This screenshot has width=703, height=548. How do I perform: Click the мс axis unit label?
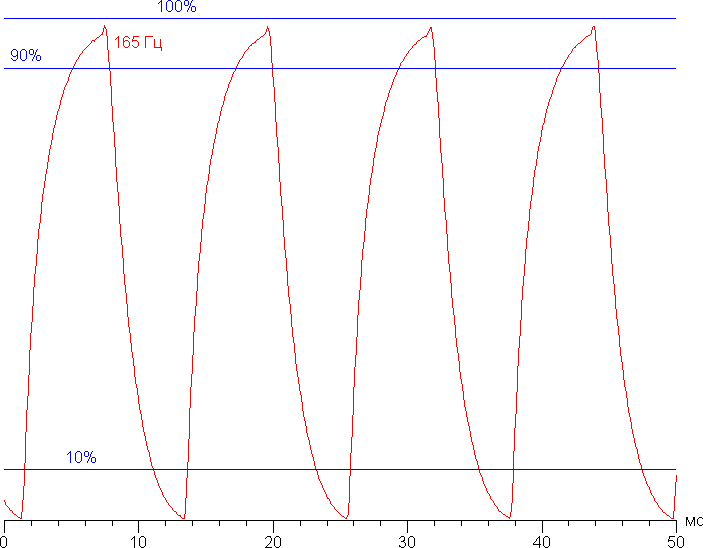pos(694,522)
